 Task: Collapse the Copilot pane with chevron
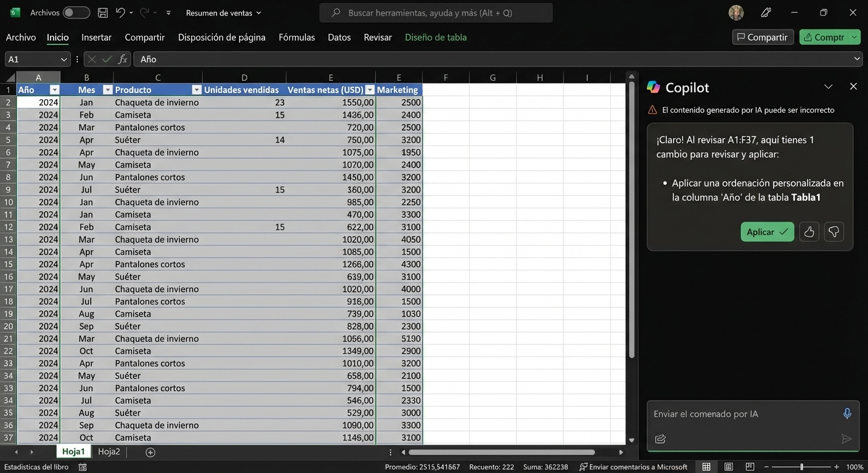coord(828,87)
